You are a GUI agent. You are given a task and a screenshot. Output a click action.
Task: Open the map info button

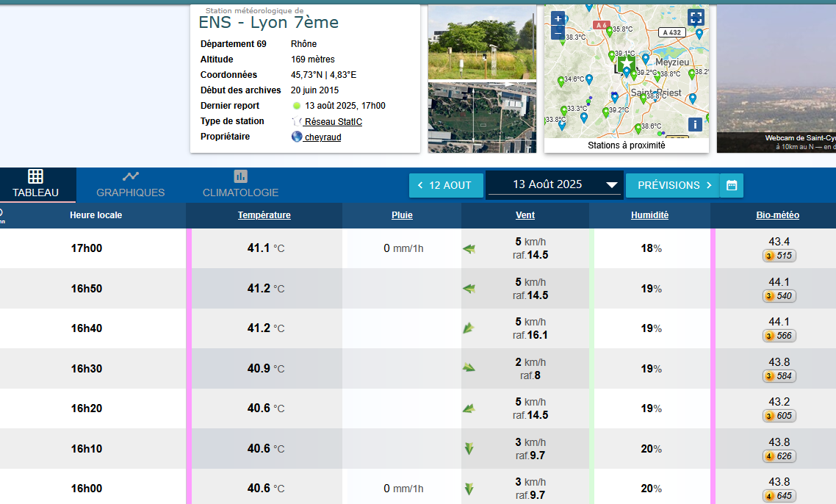(x=695, y=124)
